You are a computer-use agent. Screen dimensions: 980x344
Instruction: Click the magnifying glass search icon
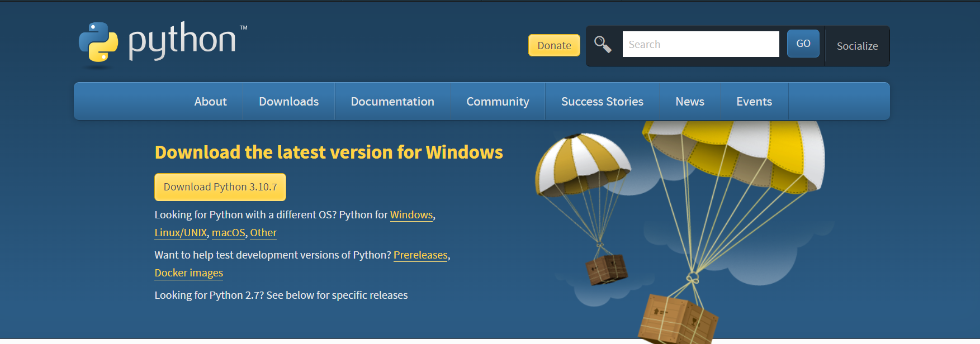point(603,44)
